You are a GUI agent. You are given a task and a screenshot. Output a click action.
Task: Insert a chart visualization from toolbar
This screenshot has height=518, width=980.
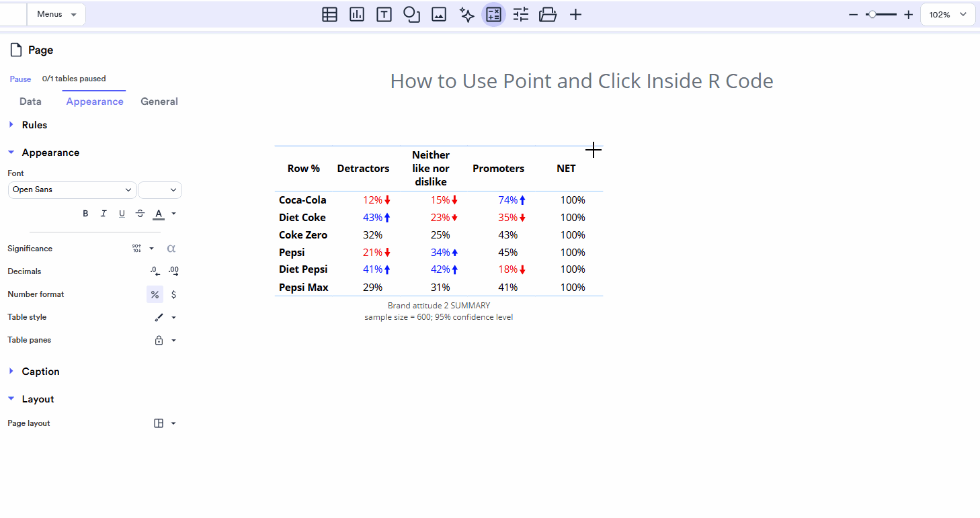(x=357, y=14)
